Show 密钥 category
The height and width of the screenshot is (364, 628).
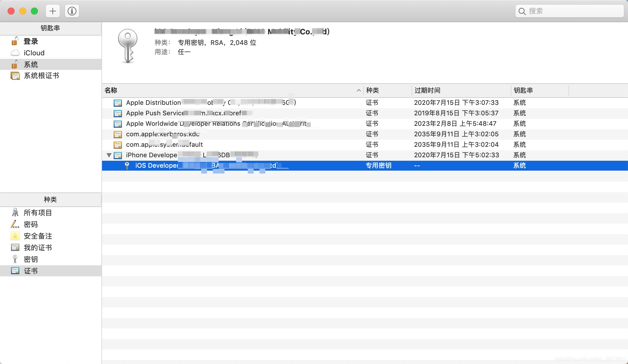(x=51, y=259)
